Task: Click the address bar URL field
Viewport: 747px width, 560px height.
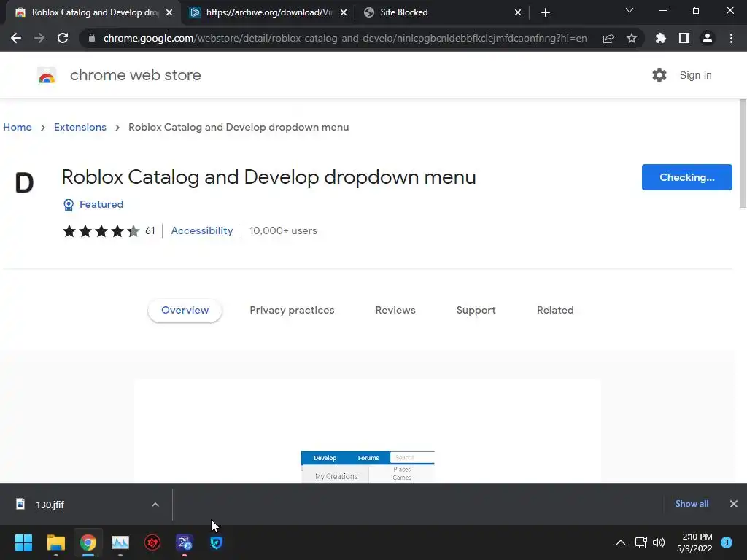Action: click(345, 38)
